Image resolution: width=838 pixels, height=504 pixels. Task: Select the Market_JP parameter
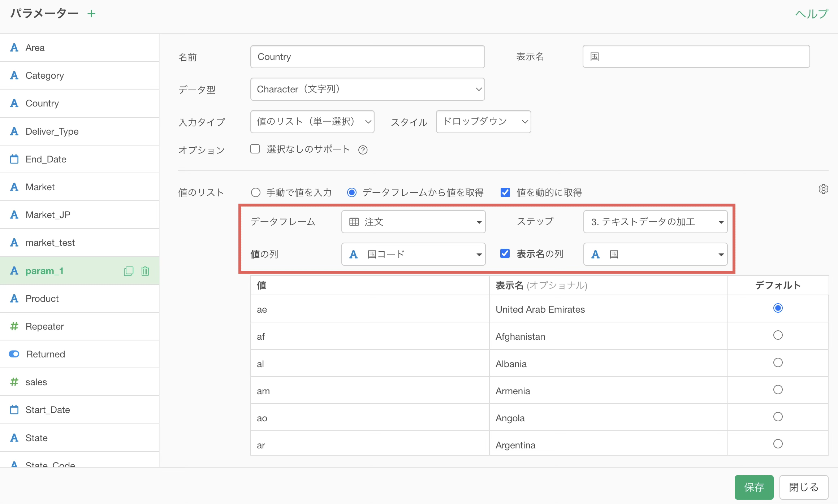pos(80,215)
